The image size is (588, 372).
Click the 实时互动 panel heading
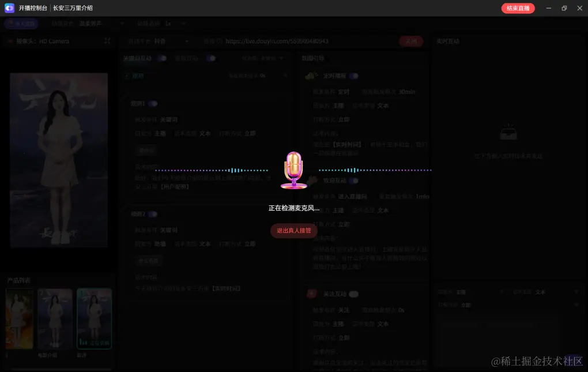tap(448, 41)
